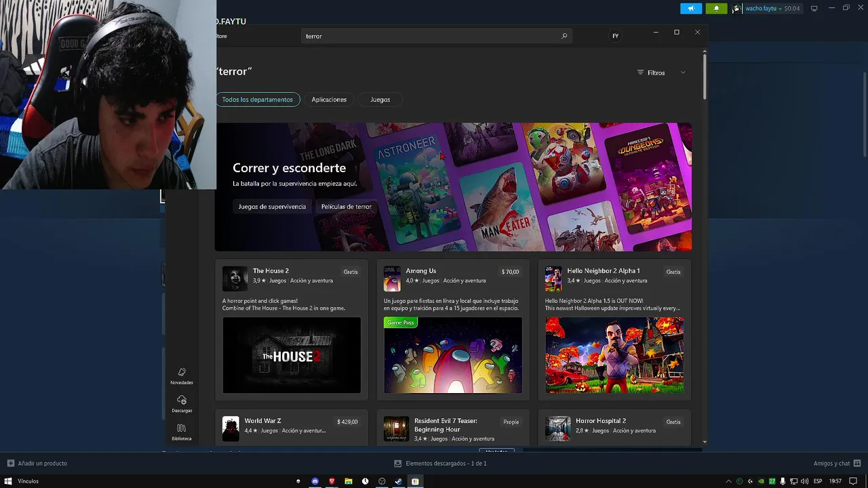This screenshot has width=868, height=488.
Task: Click the Store vertical scrollbar
Action: (x=705, y=76)
